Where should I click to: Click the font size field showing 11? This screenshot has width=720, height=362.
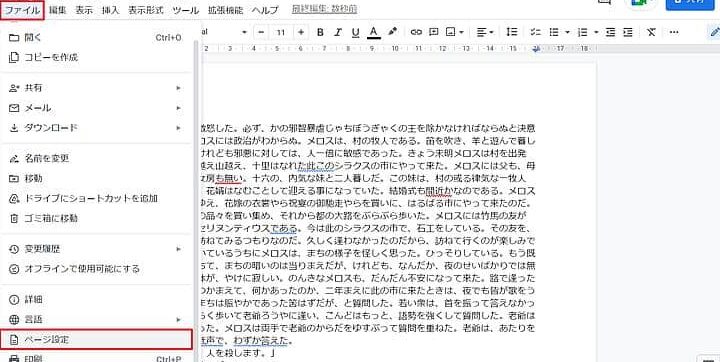(281, 32)
